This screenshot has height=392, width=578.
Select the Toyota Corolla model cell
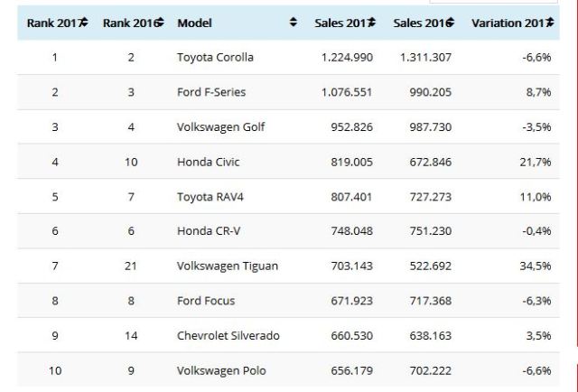(x=215, y=57)
